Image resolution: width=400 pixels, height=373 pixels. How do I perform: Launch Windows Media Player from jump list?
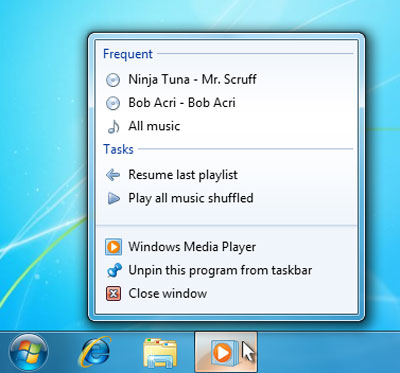click(226, 247)
